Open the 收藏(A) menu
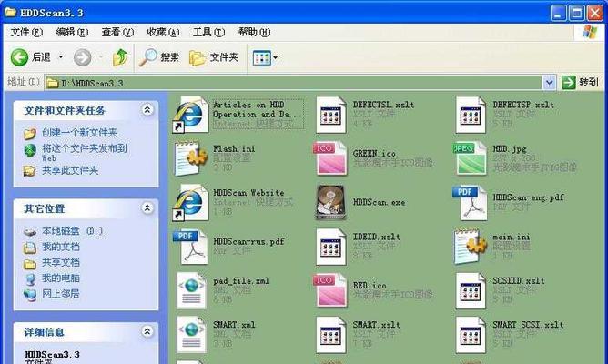Screen dimensions: 608x364 [x=163, y=32]
